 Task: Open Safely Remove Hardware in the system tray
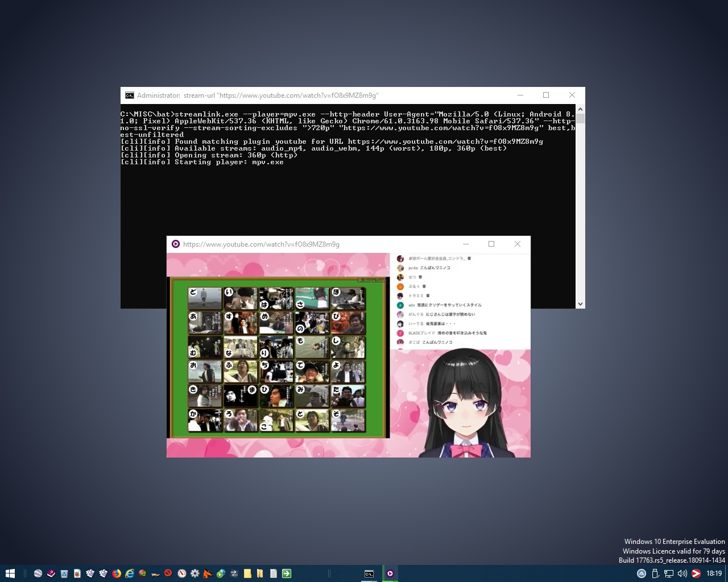655,573
